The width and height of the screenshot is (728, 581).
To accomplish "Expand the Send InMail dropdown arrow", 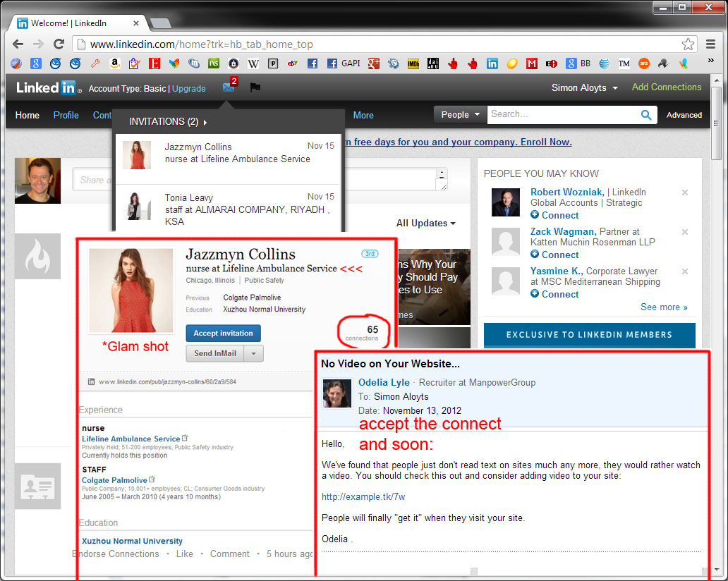I will click(x=254, y=353).
